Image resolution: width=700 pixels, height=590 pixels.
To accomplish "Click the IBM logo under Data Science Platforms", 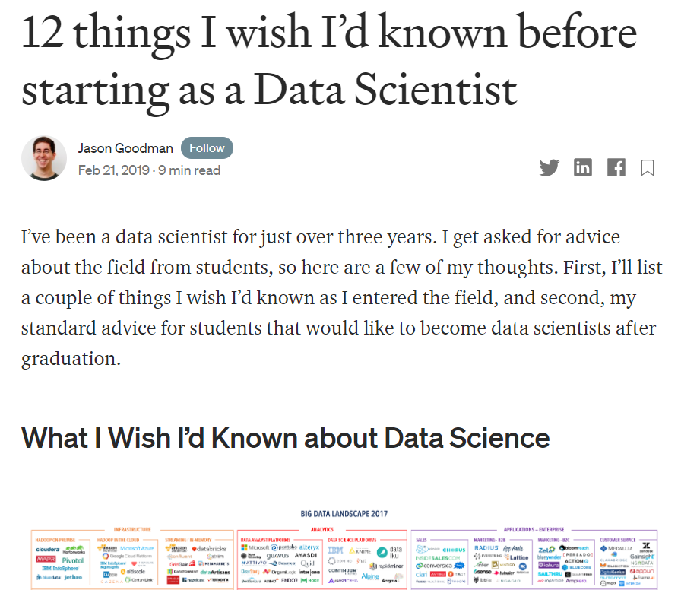I will point(336,549).
